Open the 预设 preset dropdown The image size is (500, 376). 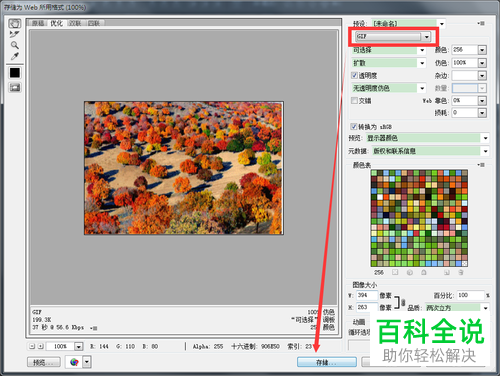click(x=409, y=24)
